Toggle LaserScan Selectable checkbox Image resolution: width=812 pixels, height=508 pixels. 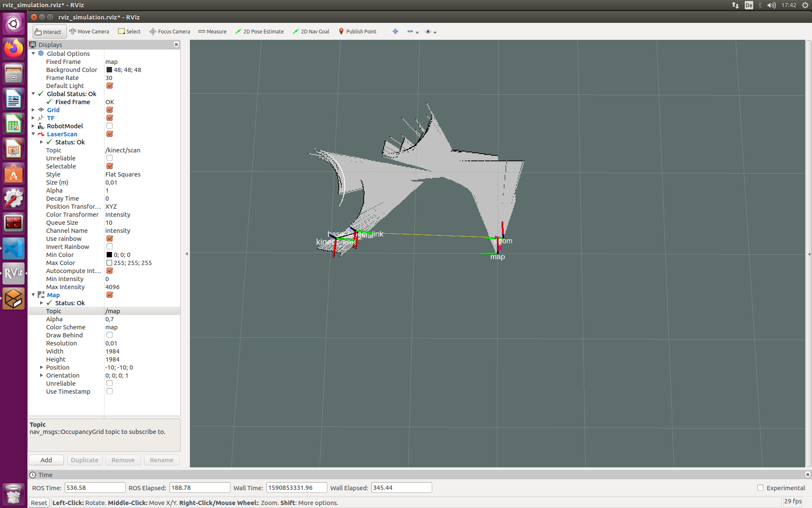[x=110, y=166]
